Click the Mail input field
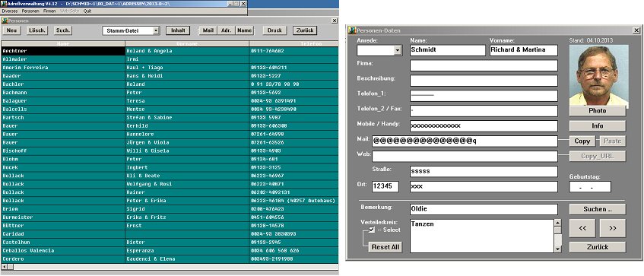The image size is (644, 276). pyautogui.click(x=465, y=141)
